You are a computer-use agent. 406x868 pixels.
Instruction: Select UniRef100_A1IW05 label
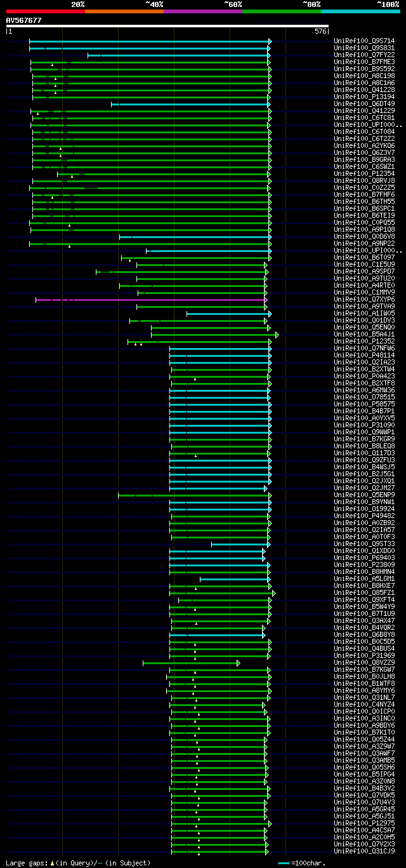[x=363, y=314]
